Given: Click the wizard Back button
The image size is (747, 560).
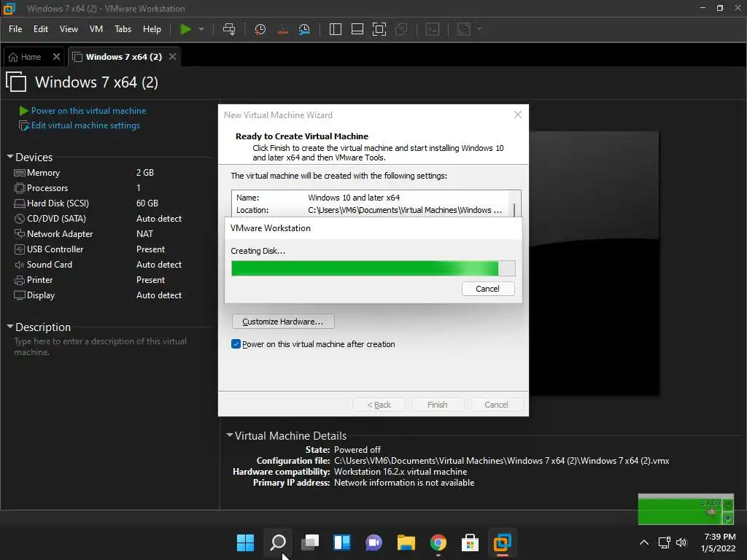Looking at the screenshot, I should pyautogui.click(x=379, y=404).
